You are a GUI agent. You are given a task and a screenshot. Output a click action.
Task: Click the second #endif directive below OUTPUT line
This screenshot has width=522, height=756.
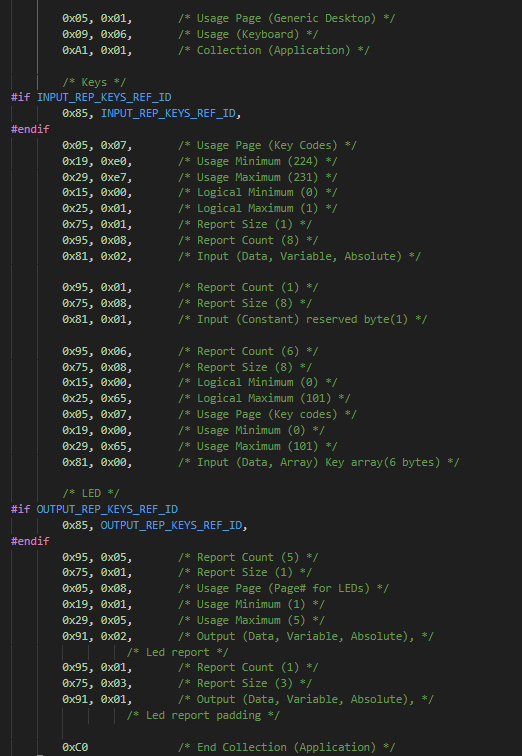point(30,541)
